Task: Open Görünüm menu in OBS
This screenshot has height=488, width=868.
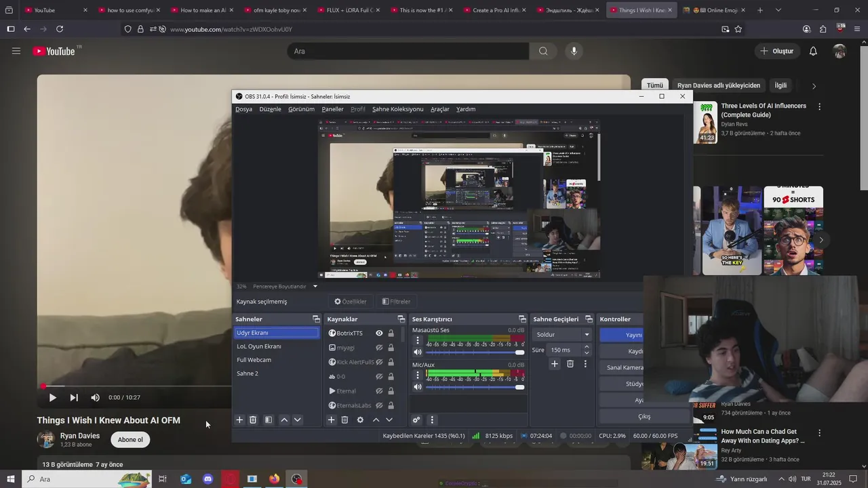Action: 301,109
